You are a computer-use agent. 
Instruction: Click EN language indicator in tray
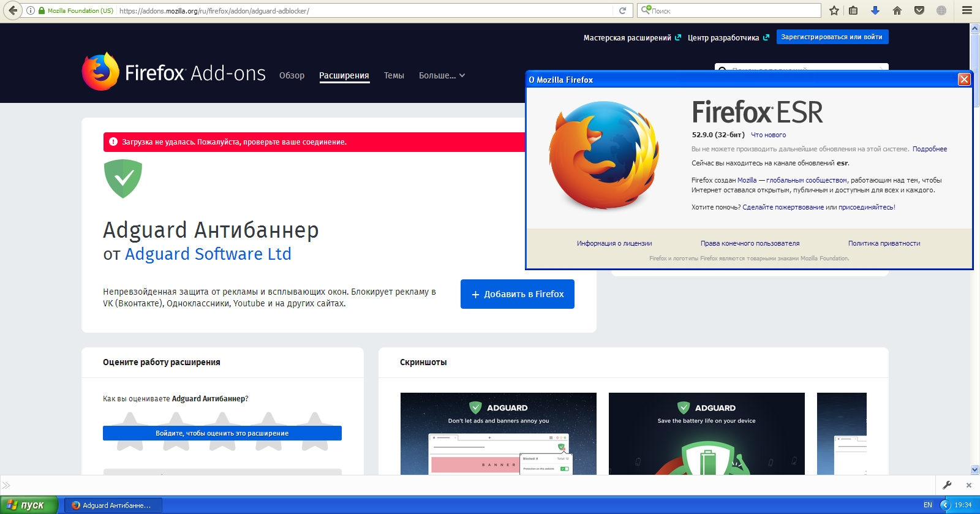928,505
